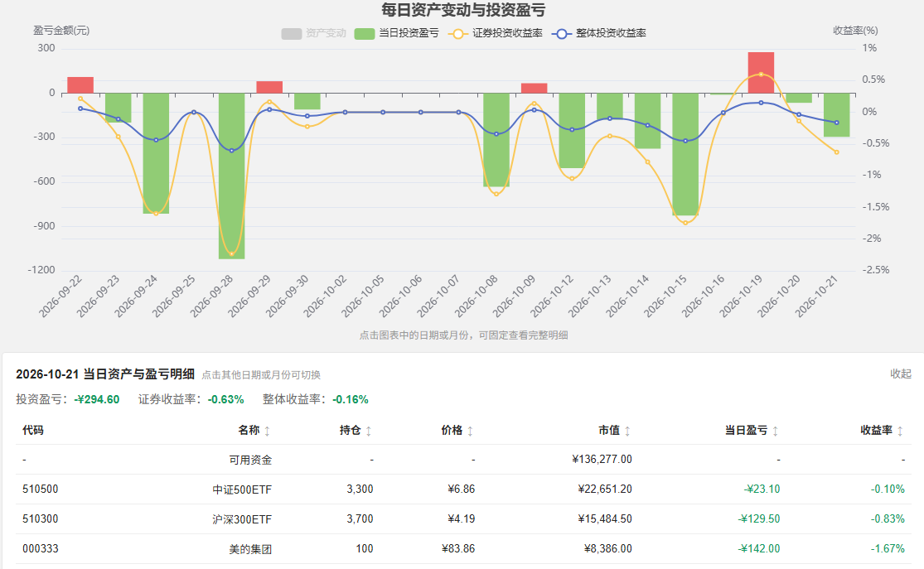The width and height of the screenshot is (924, 569).
Task: Click return rate -0.83%
Action: click(888, 519)
